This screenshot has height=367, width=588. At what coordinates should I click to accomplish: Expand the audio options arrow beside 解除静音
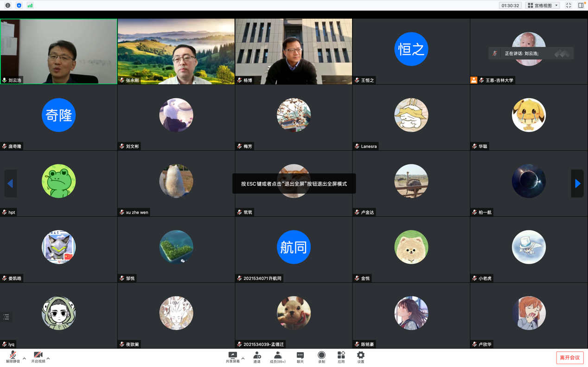click(24, 358)
